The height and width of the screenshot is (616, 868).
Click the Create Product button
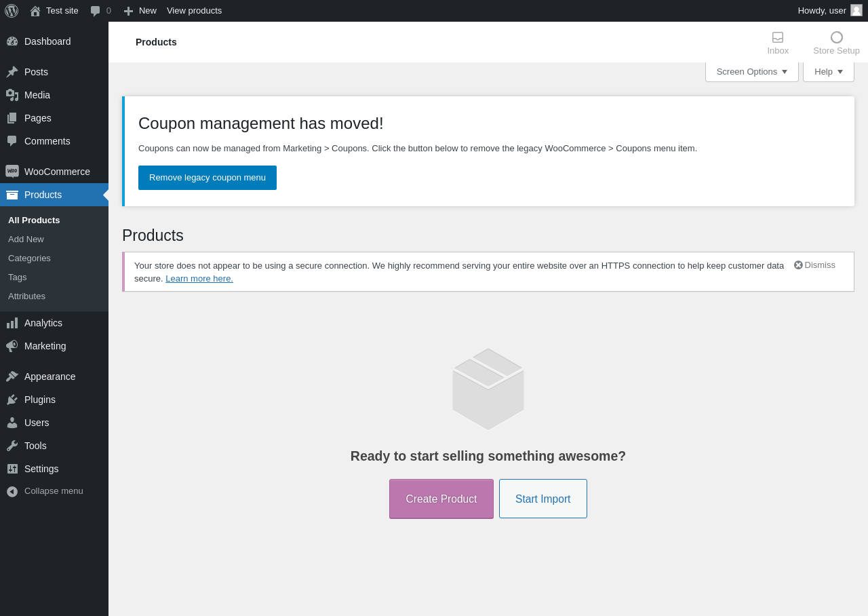[441, 499]
